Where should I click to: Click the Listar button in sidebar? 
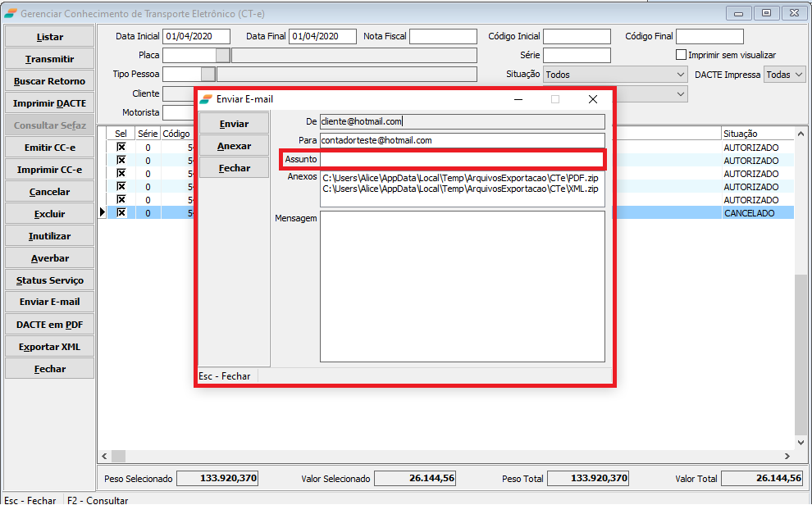[50, 37]
